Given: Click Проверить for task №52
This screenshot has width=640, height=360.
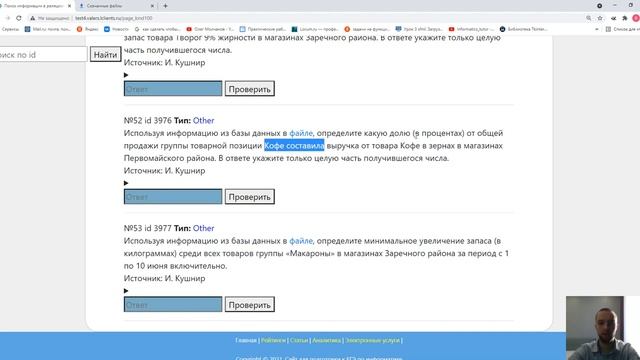Looking at the screenshot, I should click(250, 196).
